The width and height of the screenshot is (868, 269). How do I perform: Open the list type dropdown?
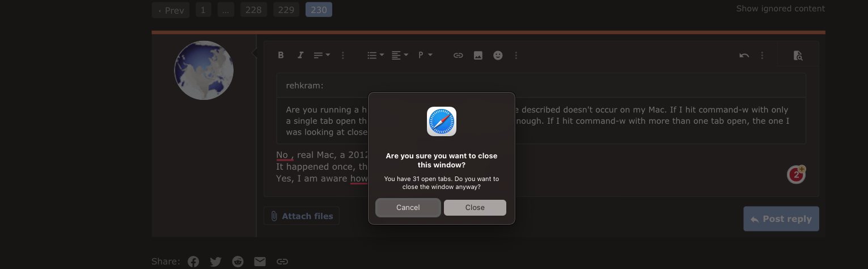(375, 55)
